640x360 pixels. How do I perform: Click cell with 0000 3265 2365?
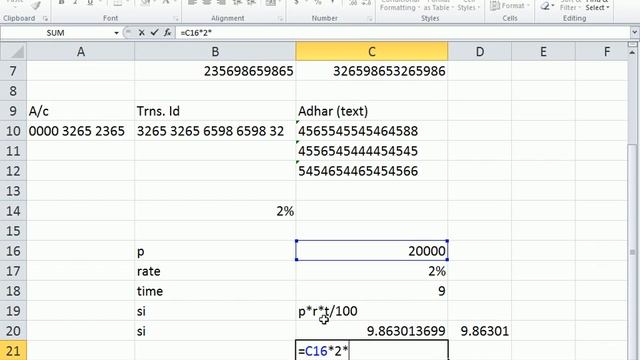[81, 131]
